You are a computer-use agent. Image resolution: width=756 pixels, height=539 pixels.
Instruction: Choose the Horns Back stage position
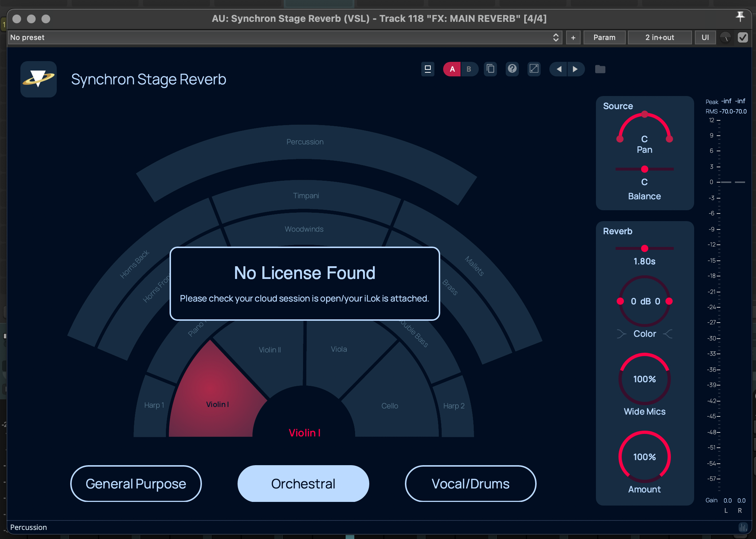coord(135,264)
